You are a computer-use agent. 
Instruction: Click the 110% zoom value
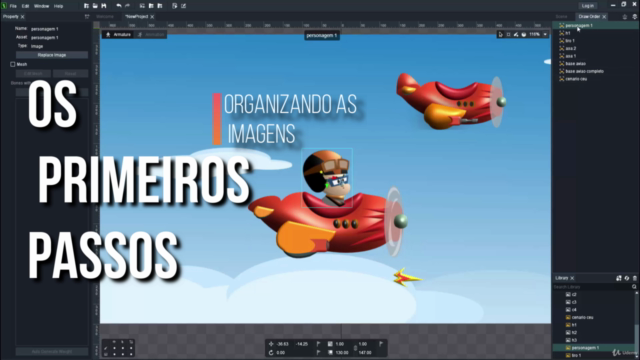tap(535, 35)
